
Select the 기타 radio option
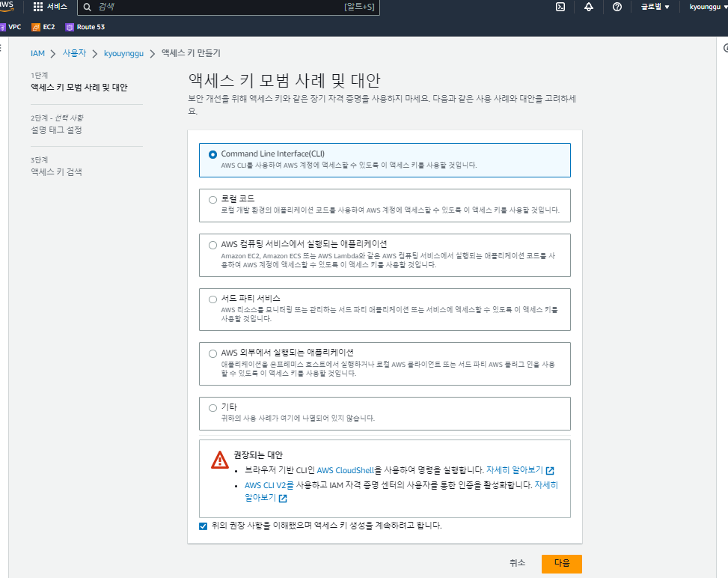tap(212, 408)
